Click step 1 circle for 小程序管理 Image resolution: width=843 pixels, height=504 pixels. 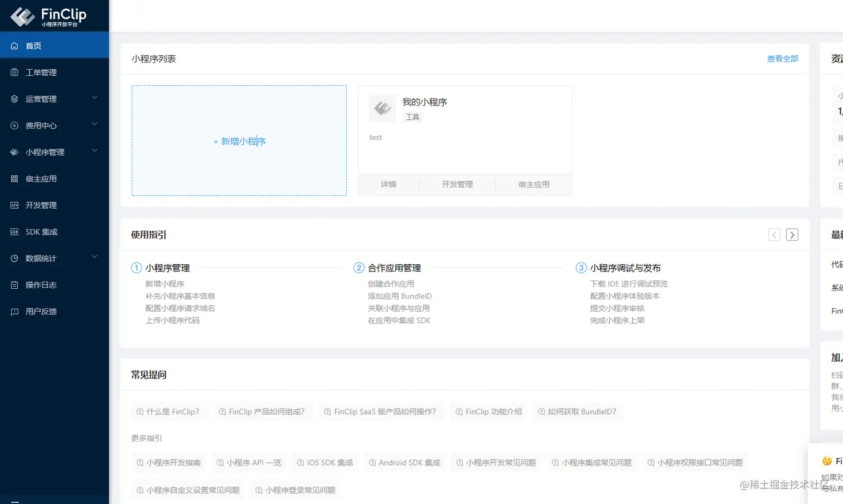pos(137,268)
